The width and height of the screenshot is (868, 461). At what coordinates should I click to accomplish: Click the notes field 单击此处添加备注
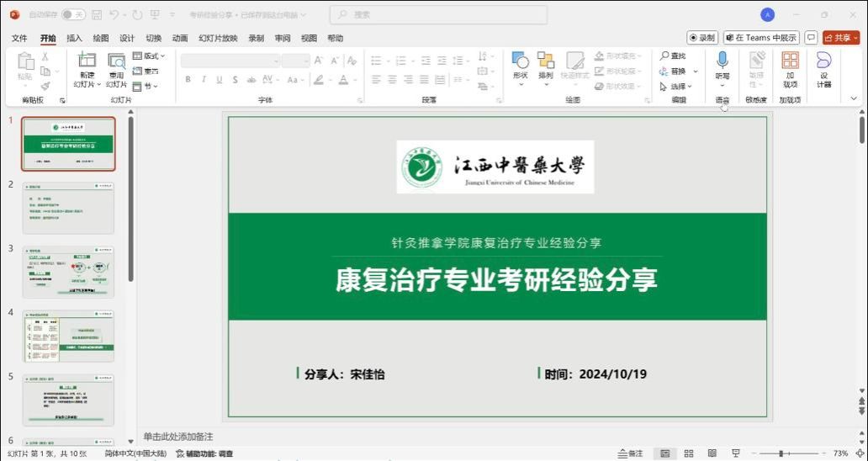coord(178,437)
